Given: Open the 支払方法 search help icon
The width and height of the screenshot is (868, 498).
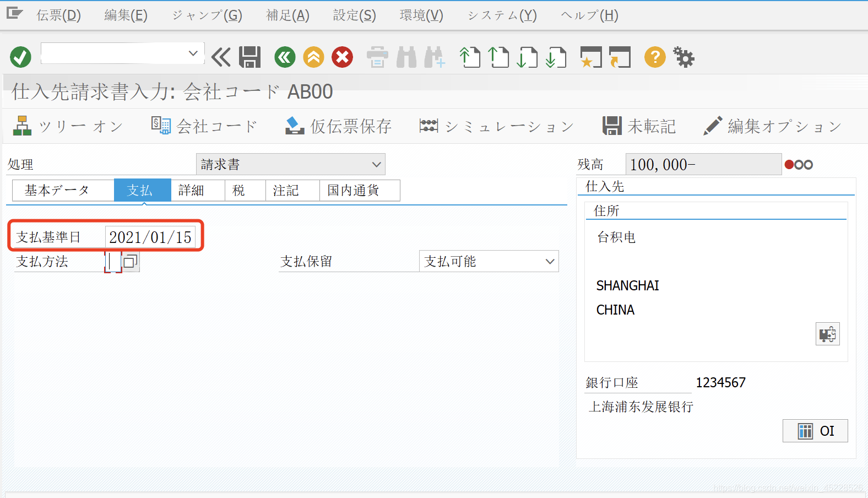Looking at the screenshot, I should [x=130, y=261].
